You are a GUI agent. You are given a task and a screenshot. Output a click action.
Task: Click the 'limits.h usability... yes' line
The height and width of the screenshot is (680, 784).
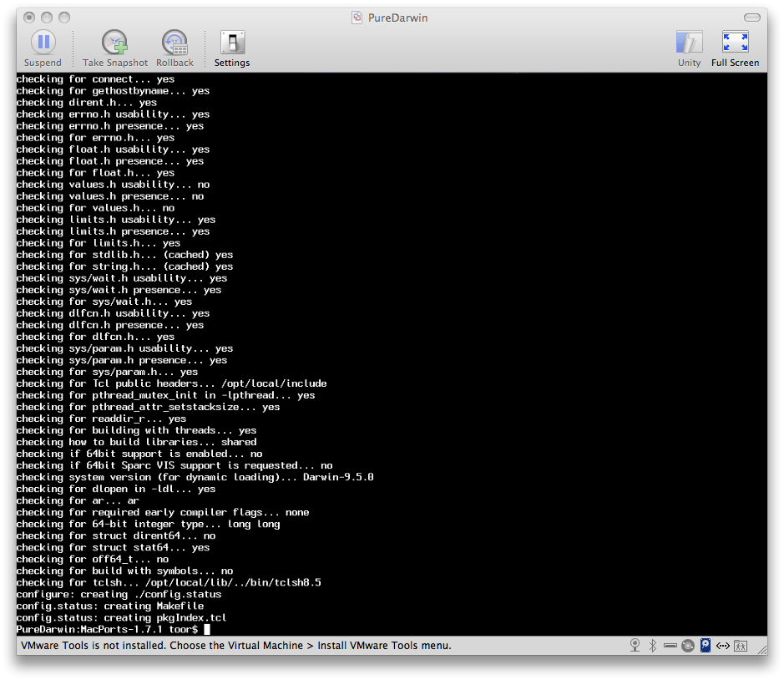pyautogui.click(x=116, y=220)
